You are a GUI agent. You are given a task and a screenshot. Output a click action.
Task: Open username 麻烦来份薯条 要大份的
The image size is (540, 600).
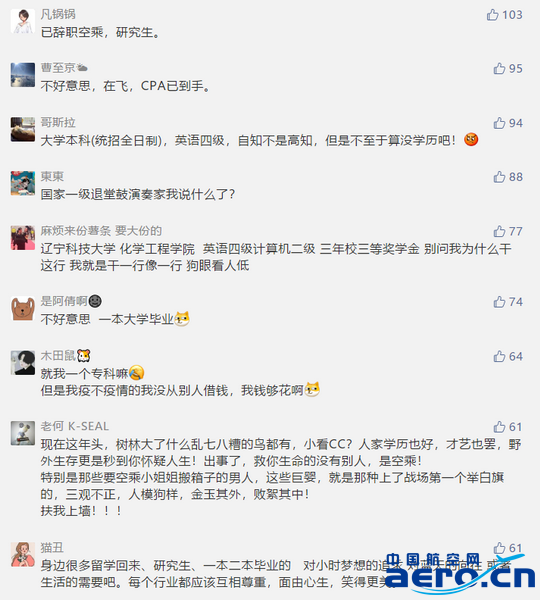(x=101, y=231)
